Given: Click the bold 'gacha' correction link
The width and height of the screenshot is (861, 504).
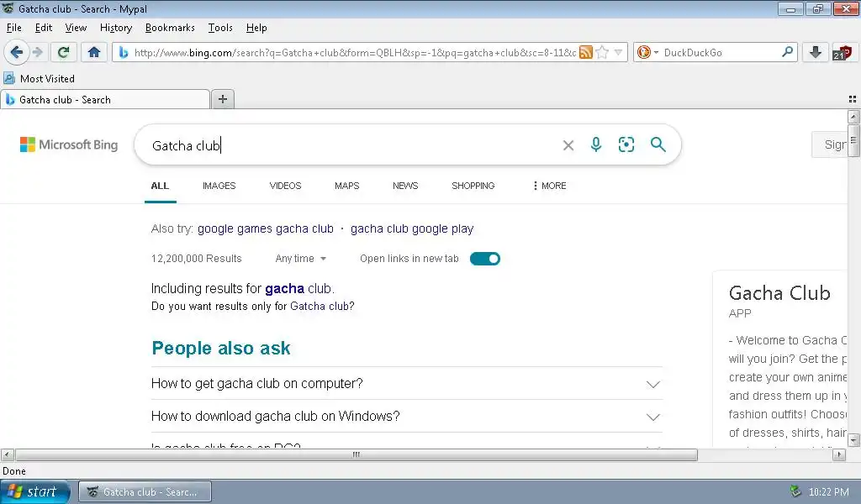Looking at the screenshot, I should (x=284, y=288).
